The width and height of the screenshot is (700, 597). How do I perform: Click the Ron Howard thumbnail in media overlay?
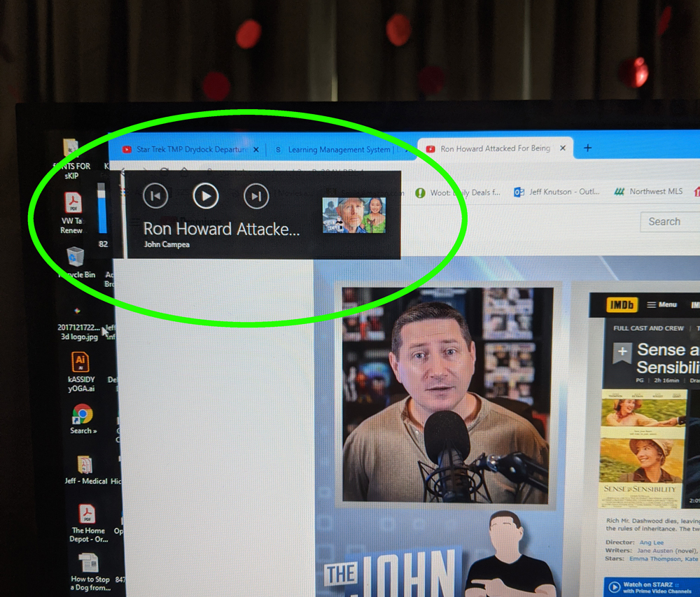pos(354,216)
